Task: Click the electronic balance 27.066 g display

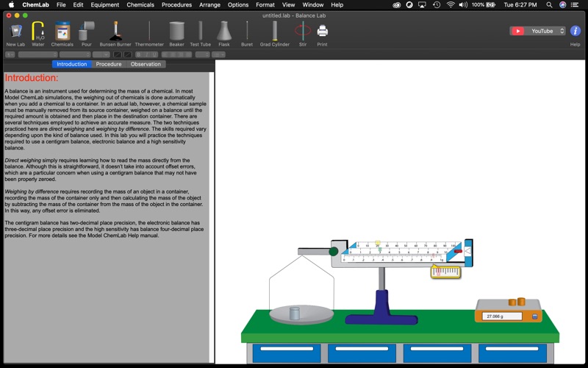Action: (502, 316)
